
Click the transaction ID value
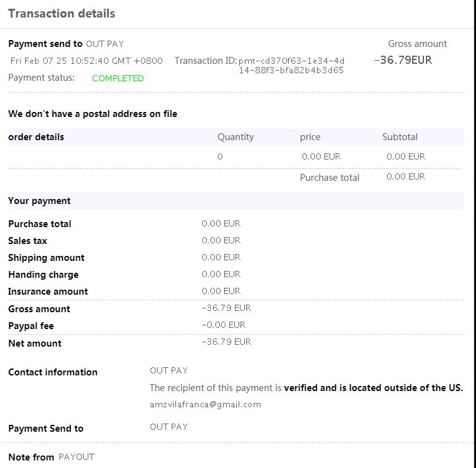(291, 66)
